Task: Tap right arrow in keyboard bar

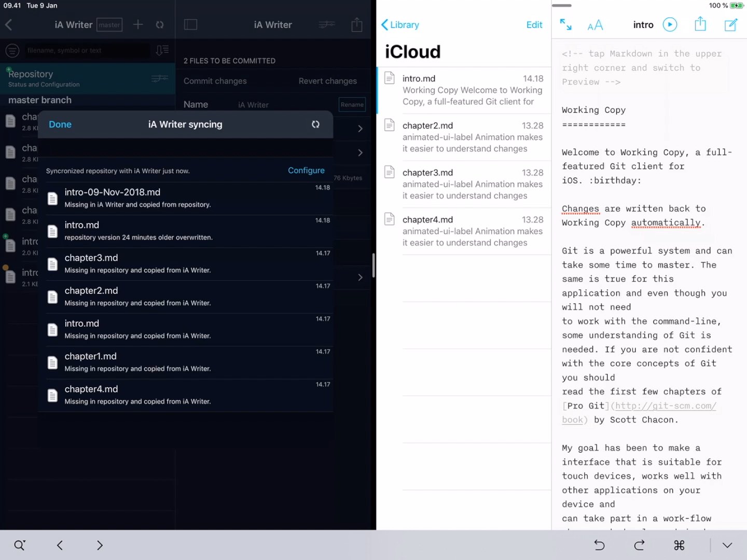Action: (100, 545)
